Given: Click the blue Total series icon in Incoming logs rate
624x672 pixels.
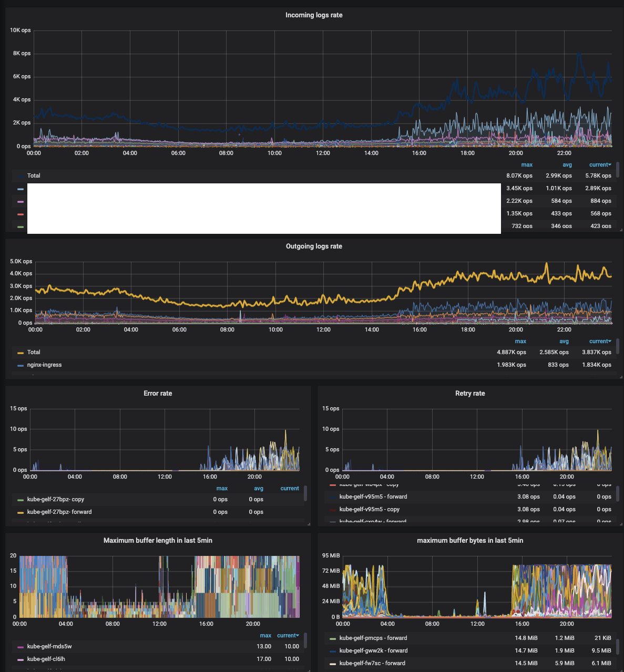Looking at the screenshot, I should (21, 175).
